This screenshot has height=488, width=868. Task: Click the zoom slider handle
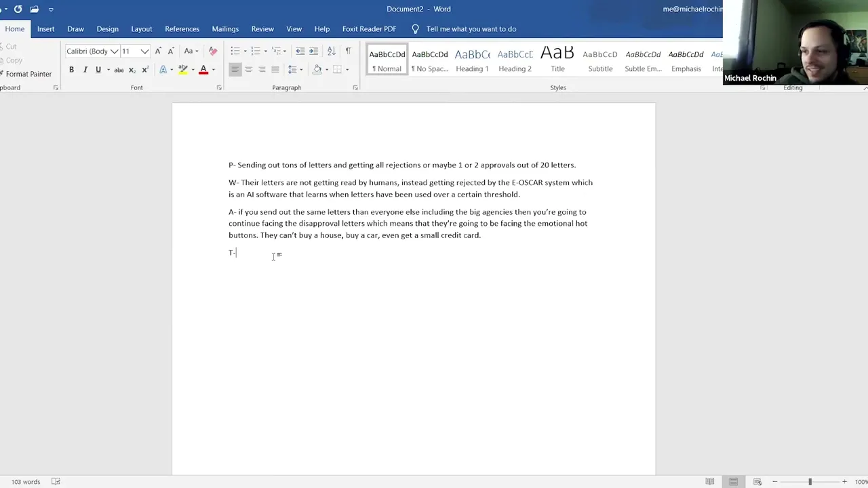[x=810, y=482]
